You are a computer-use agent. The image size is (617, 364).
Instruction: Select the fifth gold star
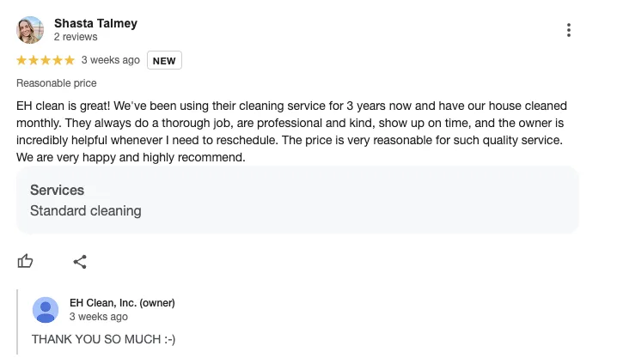click(x=70, y=60)
